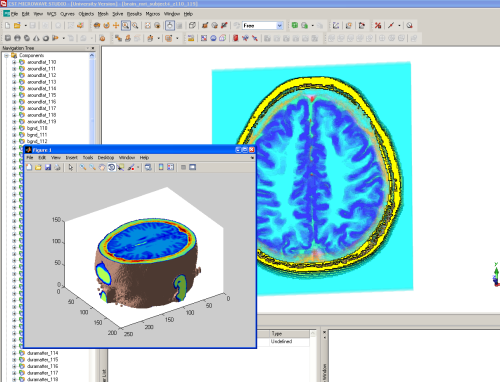The height and width of the screenshot is (382, 500).
Task: Expand the bgnd_110 component node
Action: tap(14, 128)
